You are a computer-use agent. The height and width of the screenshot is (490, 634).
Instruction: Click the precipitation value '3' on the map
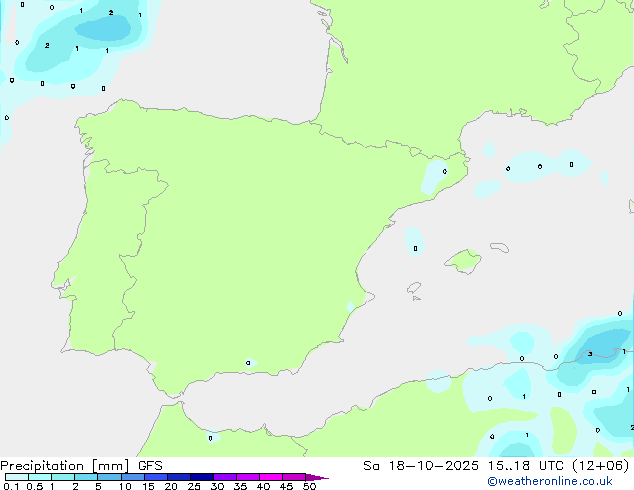point(590,354)
